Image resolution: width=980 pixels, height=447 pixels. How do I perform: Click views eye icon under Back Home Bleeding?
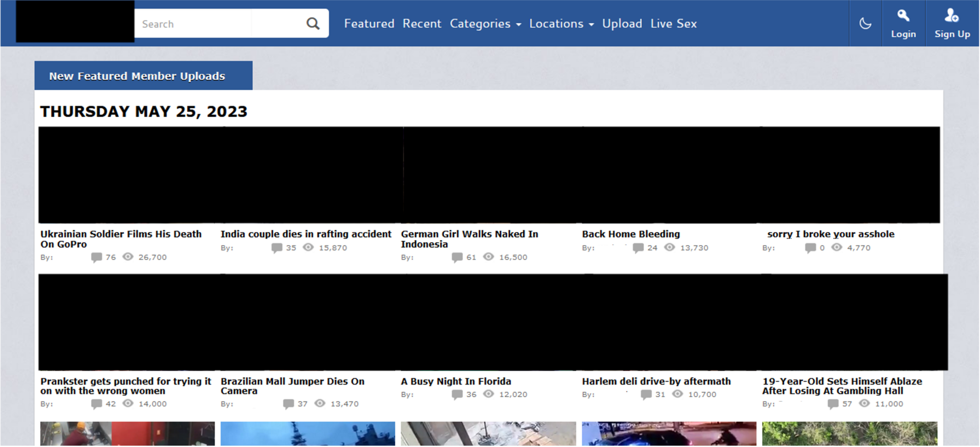click(x=669, y=247)
